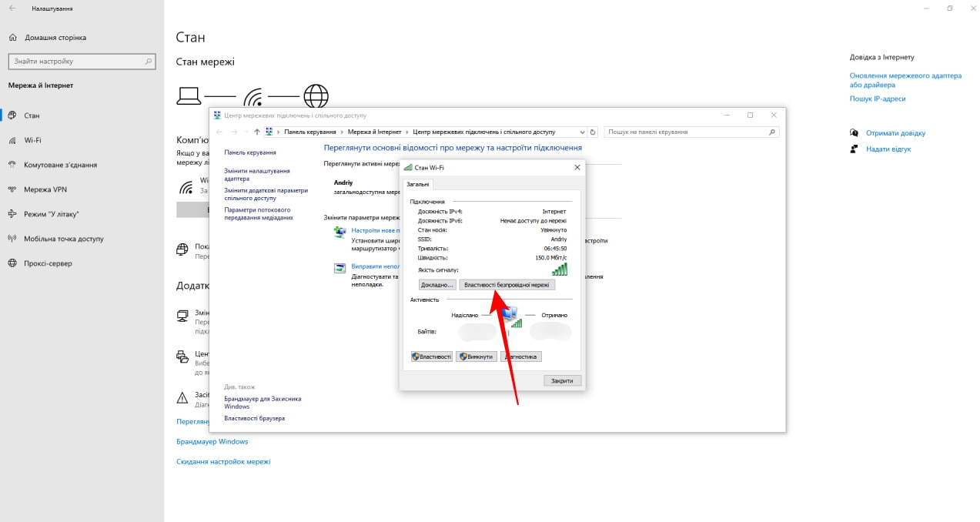This screenshot has width=980, height=522.
Task: Refresh the Control Panel address bar
Action: click(594, 132)
